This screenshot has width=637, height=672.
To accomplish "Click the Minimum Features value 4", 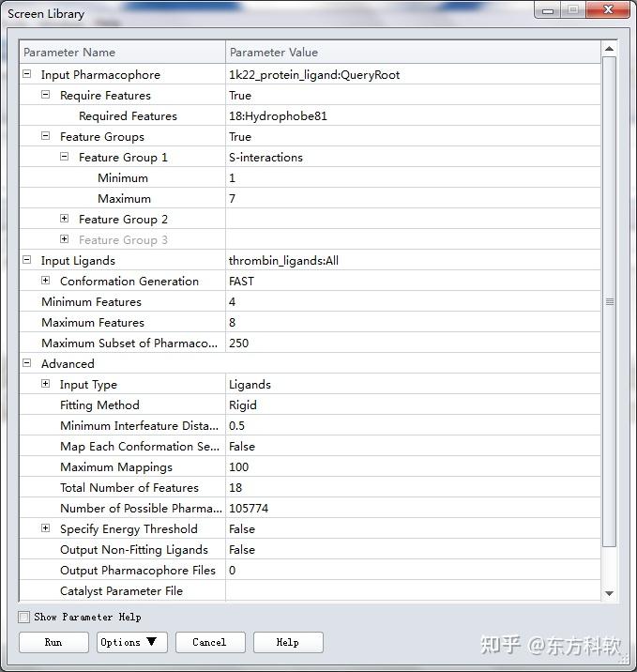I will pos(232,301).
